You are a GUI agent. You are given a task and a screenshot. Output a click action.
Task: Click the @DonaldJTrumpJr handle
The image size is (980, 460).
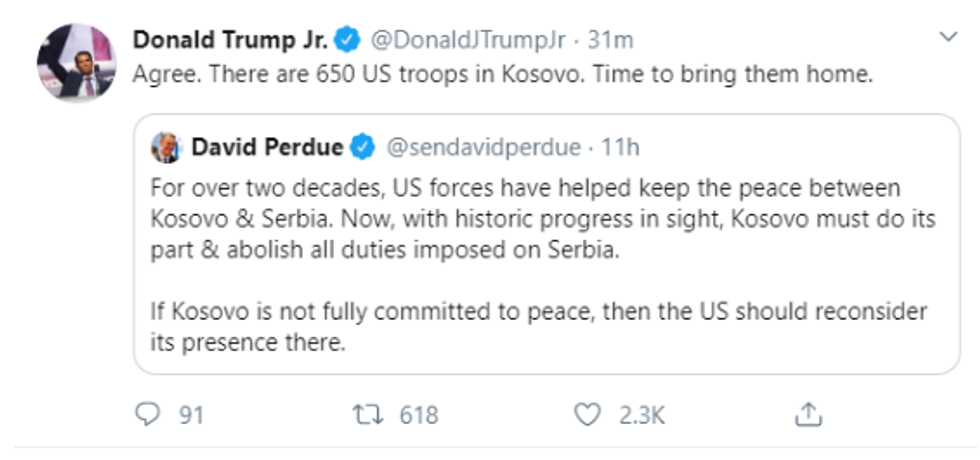tap(468, 41)
